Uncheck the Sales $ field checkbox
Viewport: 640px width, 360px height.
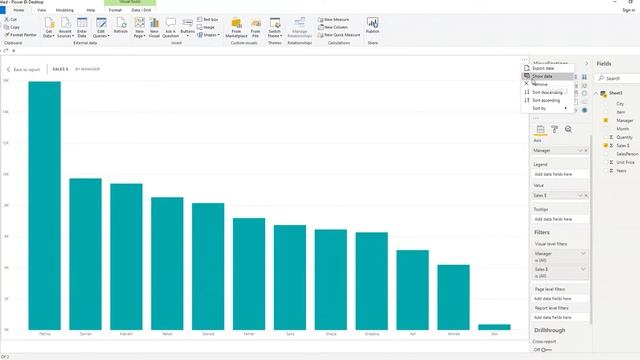[x=606, y=145]
